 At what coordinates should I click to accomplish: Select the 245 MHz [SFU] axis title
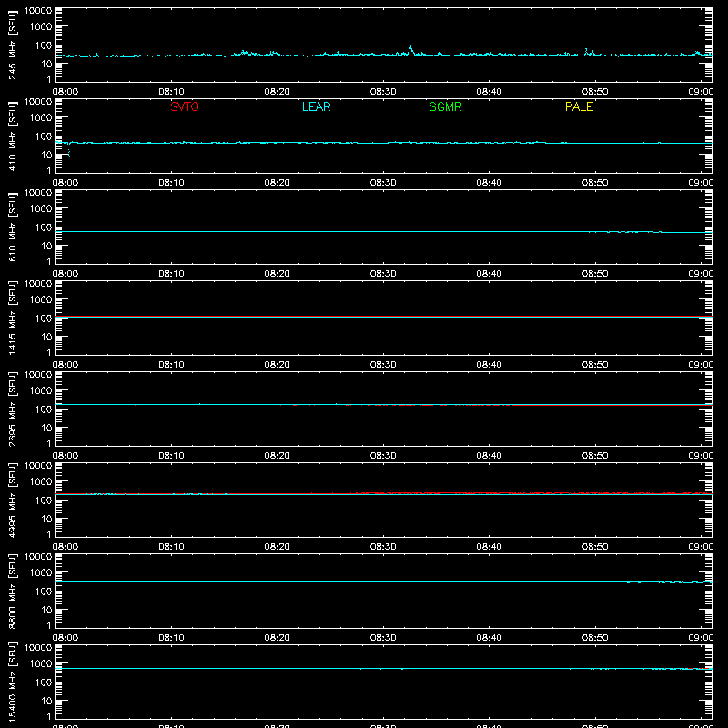point(12,45)
